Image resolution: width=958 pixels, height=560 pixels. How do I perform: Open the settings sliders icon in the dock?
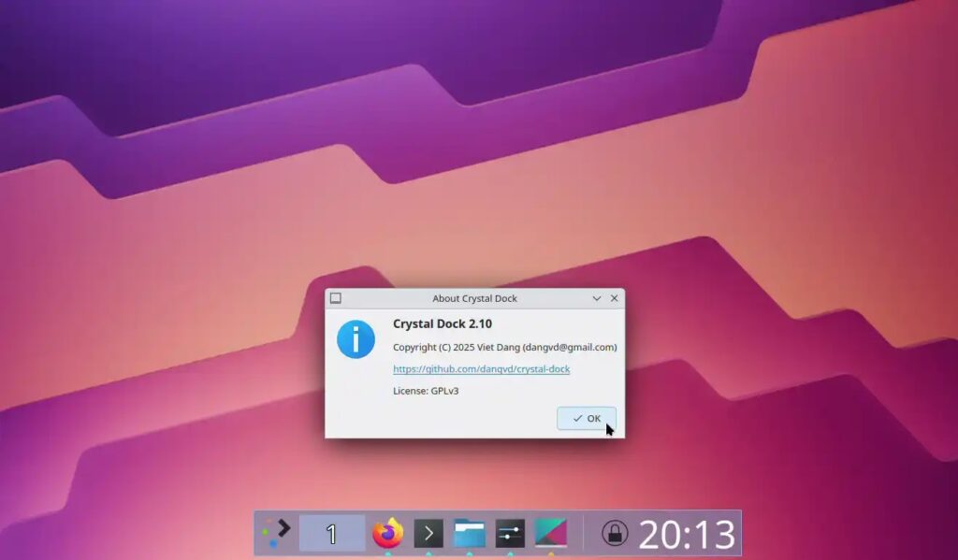(509, 534)
